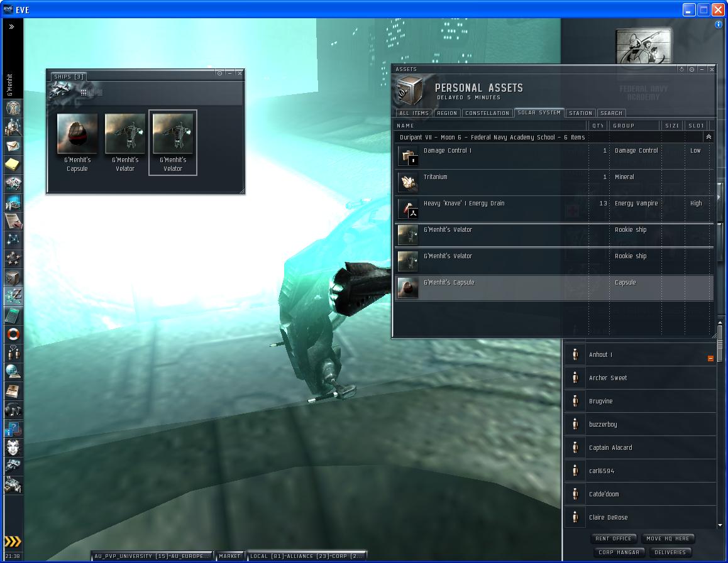Image resolution: width=728 pixels, height=563 pixels.
Task: Open People and Places sidebar icon
Action: (x=13, y=127)
